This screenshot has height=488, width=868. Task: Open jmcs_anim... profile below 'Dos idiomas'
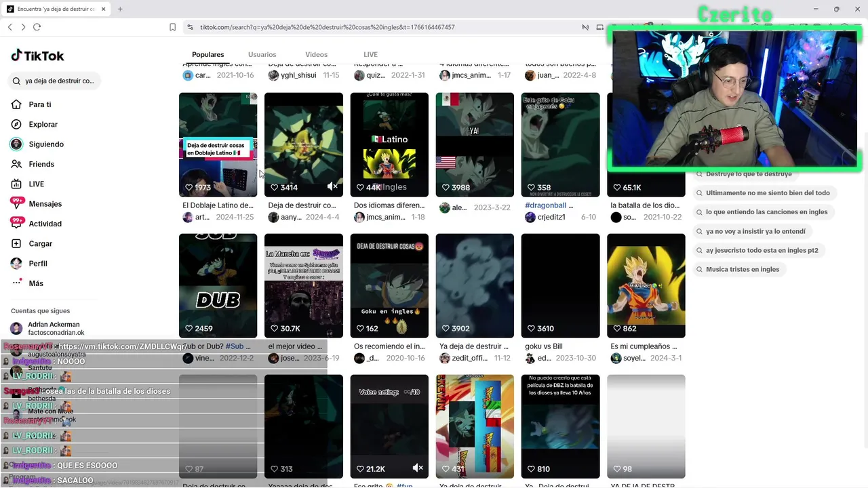(x=385, y=217)
